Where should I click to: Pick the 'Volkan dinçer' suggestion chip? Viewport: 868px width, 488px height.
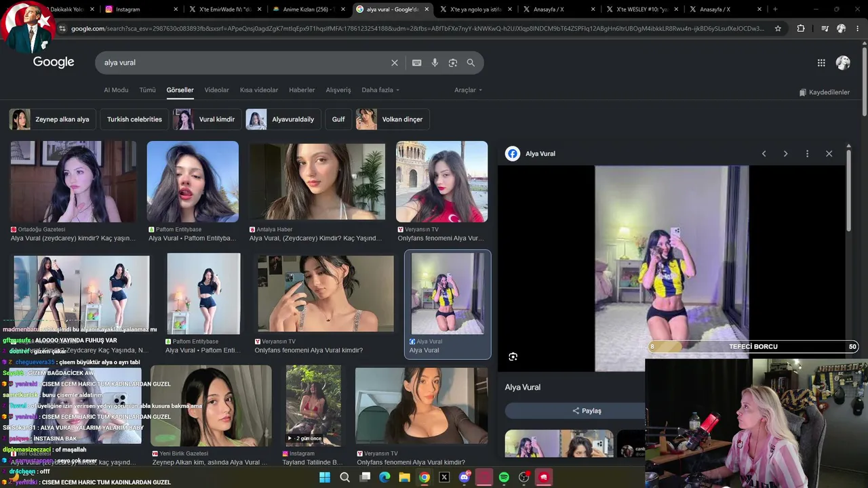point(393,119)
